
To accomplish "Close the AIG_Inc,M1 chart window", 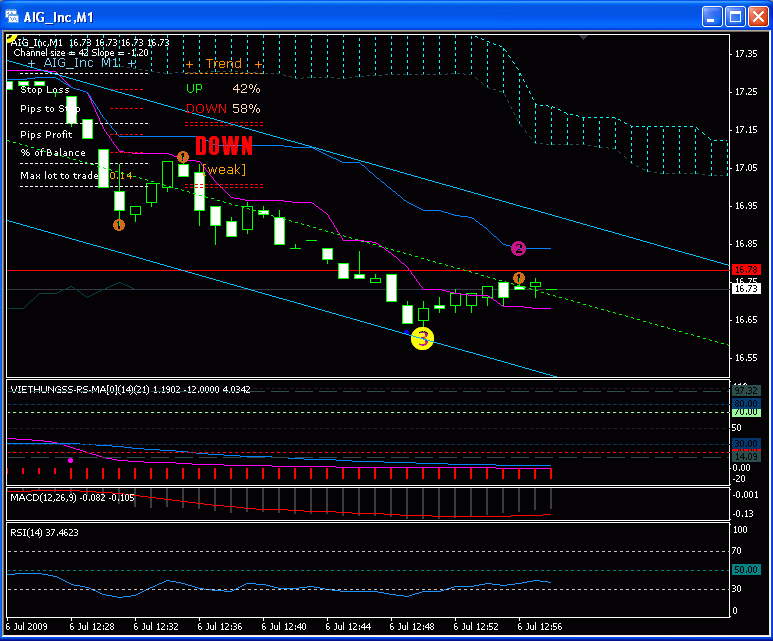I will point(757,16).
